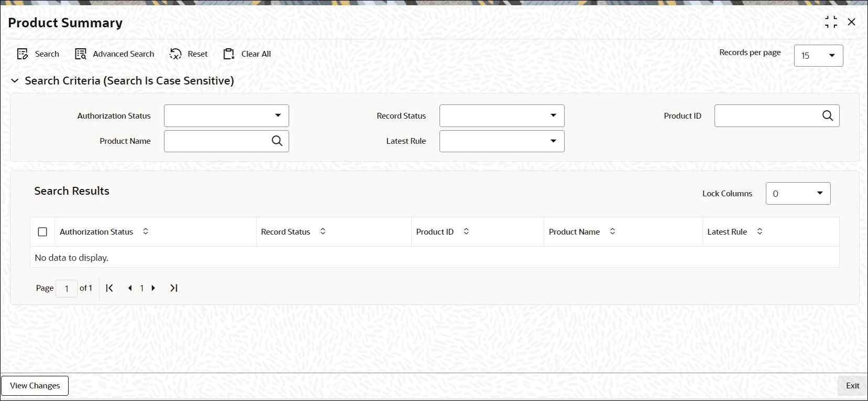Tick the select-all checkbox in results header
Screen dimensions: 868x401
tap(42, 232)
